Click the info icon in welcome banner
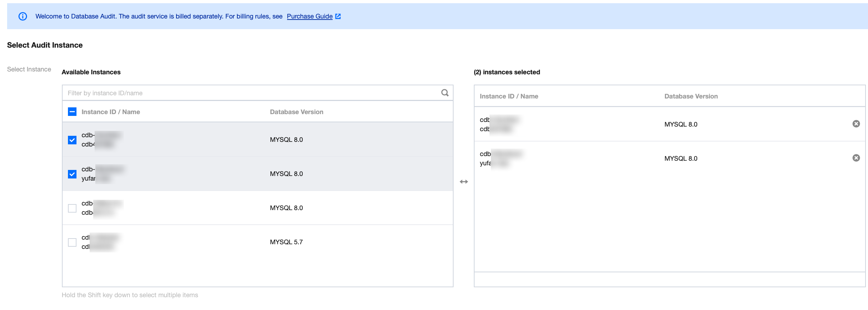 23,16
